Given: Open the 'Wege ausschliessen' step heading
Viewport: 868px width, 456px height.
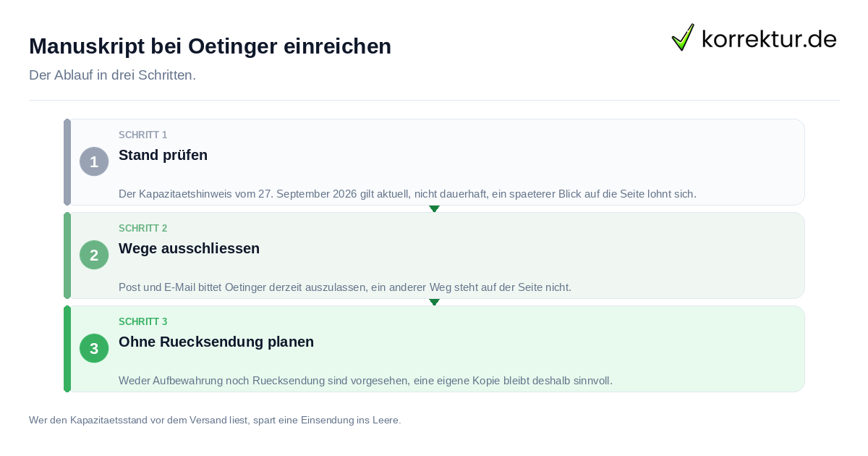Looking at the screenshot, I should [189, 248].
